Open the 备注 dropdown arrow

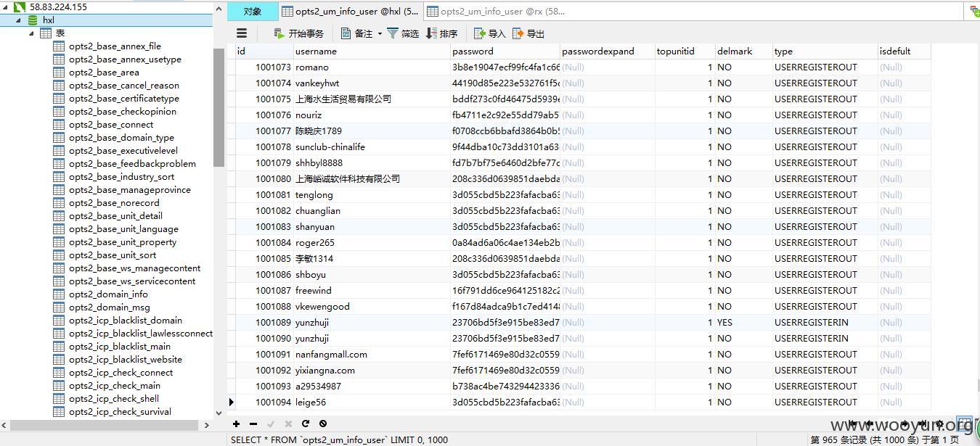pos(380,33)
